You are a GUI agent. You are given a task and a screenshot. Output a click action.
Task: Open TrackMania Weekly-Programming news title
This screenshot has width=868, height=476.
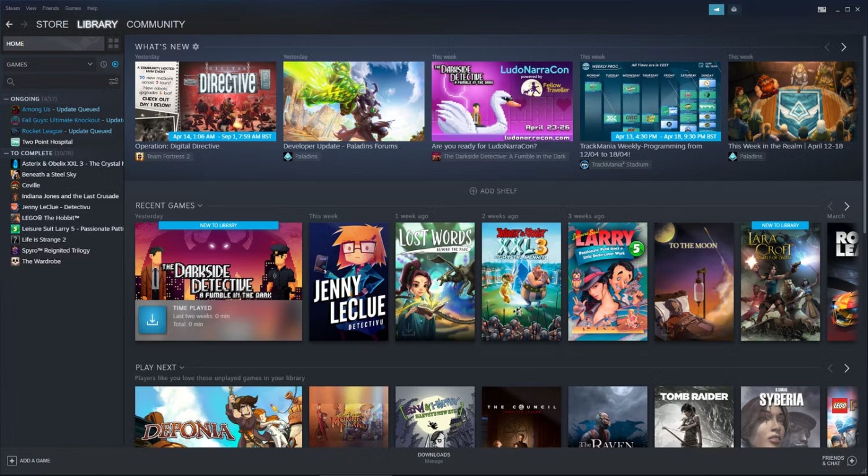pos(641,150)
